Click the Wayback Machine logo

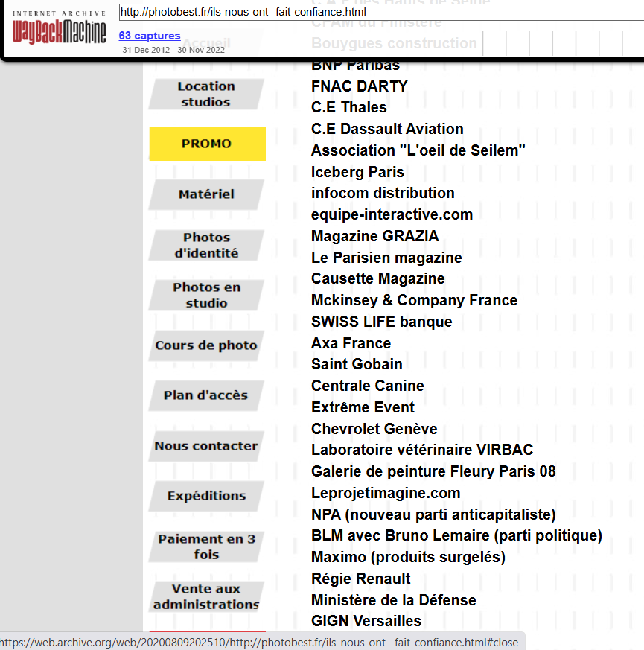point(59,28)
